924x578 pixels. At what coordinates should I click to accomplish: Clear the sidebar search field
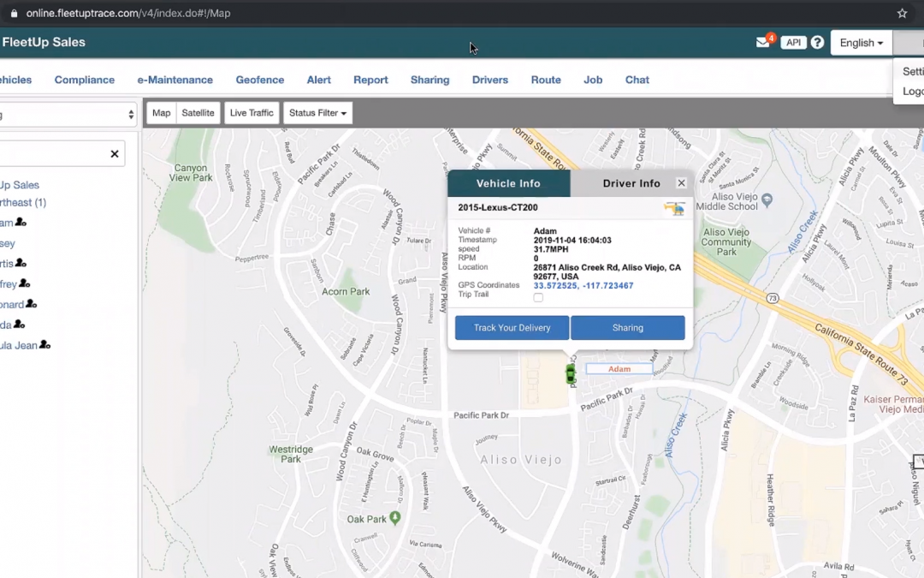tap(115, 154)
